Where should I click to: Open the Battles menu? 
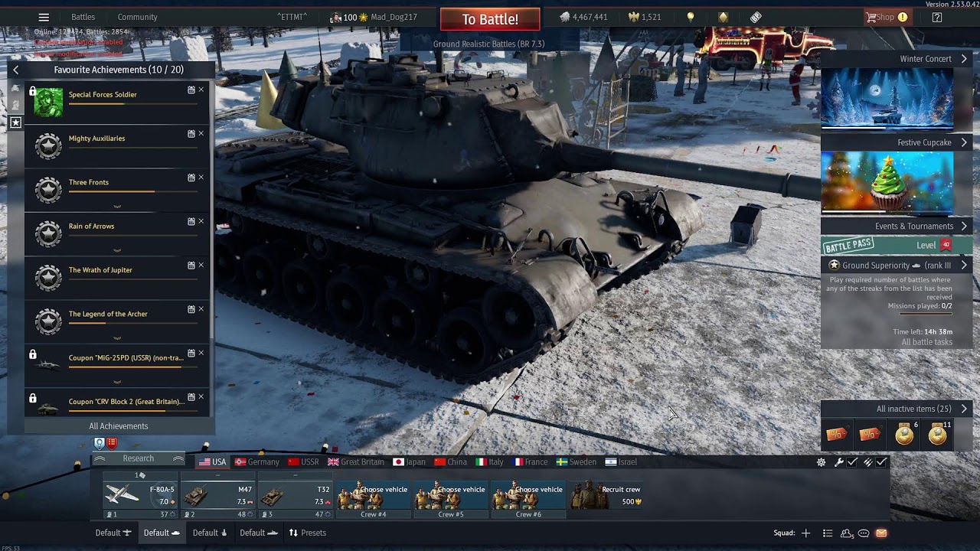tap(83, 17)
